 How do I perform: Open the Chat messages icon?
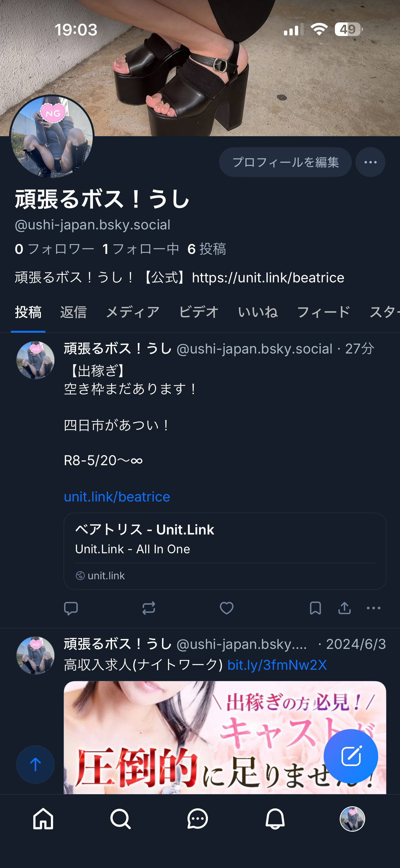point(198,819)
